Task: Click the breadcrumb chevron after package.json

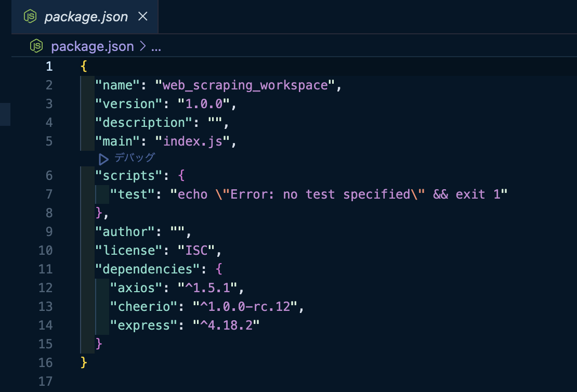Action: click(143, 46)
